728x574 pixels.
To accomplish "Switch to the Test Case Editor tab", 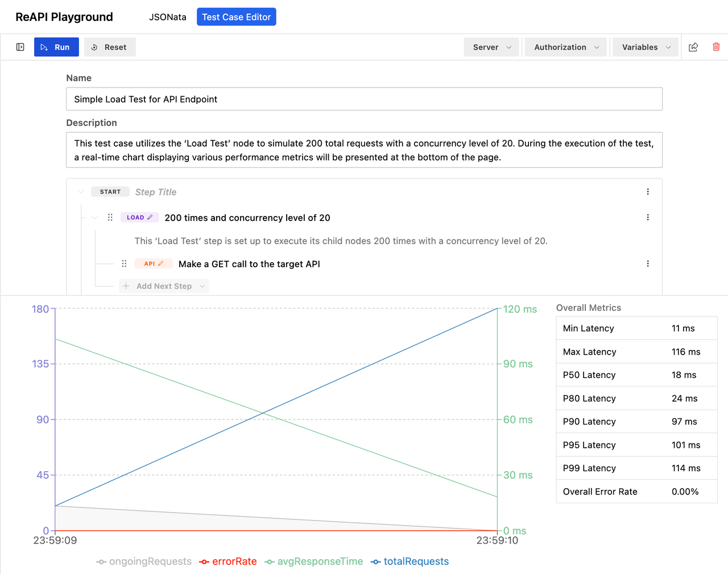I will click(237, 17).
